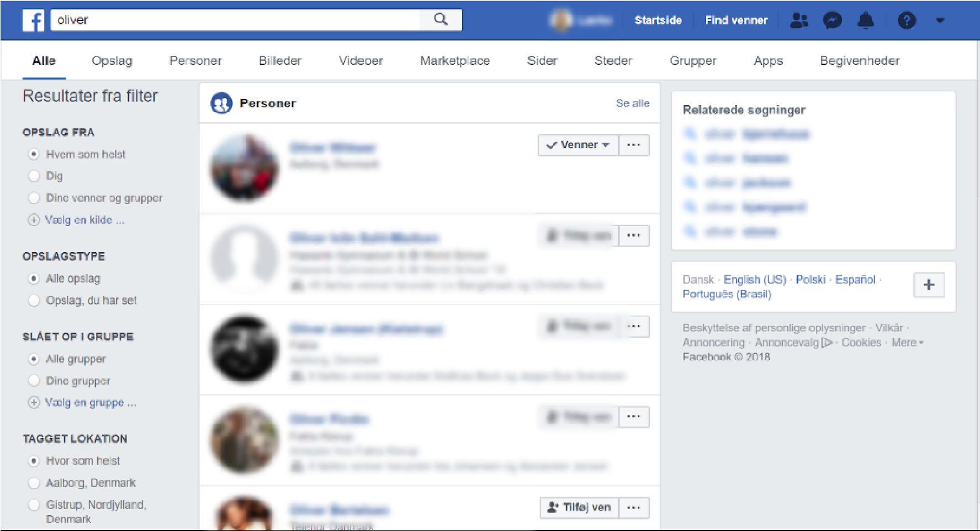Expand the Mere footer dropdown
This screenshot has width=980, height=531.
[x=907, y=343]
